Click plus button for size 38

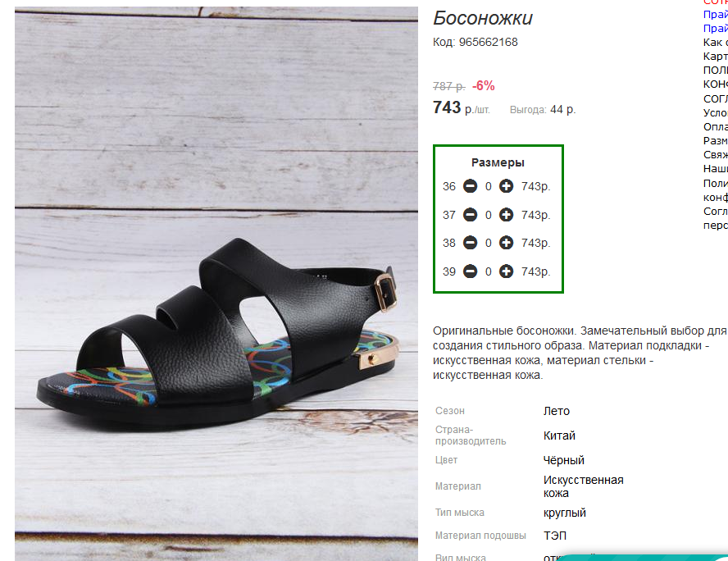click(x=506, y=243)
